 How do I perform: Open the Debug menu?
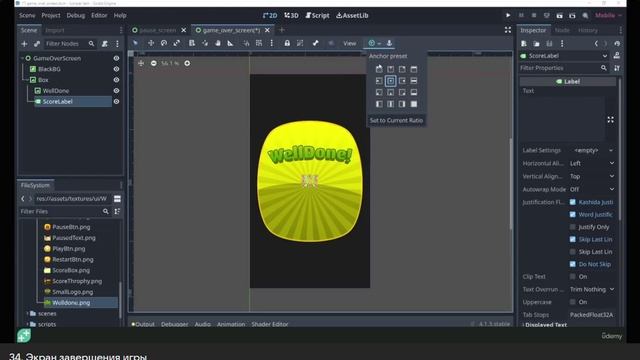76,16
